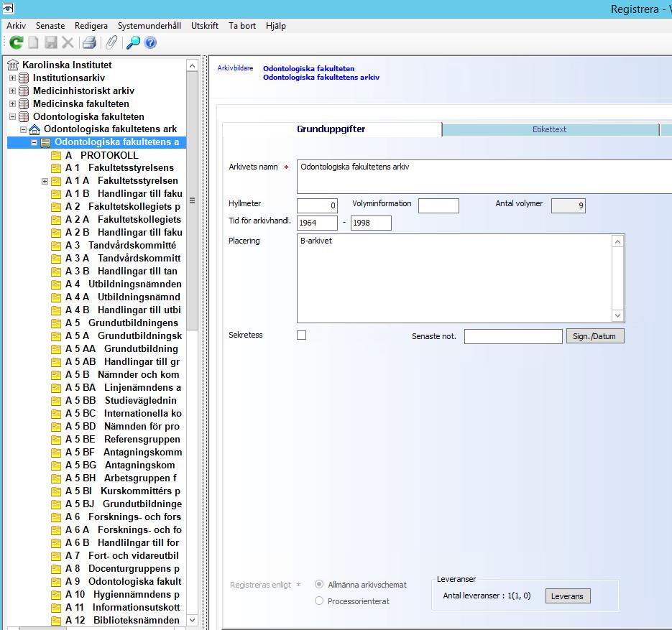Click the start year field showing 1964
This screenshot has height=630, width=672.
(317, 223)
